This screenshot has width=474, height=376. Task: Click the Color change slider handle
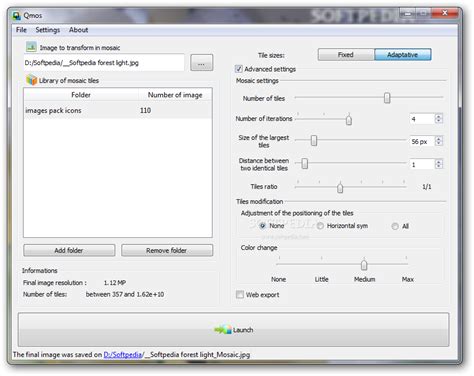364,265
